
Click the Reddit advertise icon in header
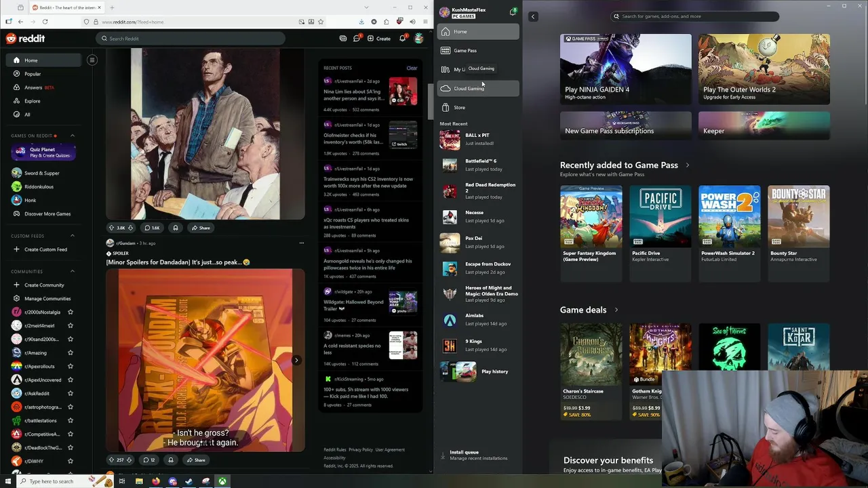click(x=343, y=39)
